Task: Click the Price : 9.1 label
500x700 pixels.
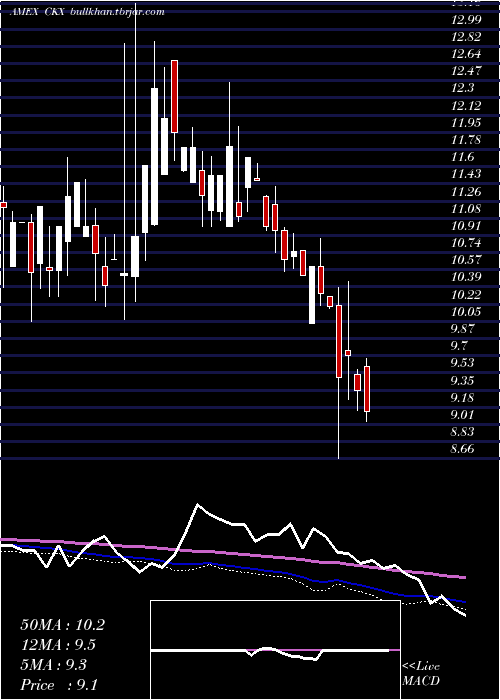Action: (x=59, y=685)
